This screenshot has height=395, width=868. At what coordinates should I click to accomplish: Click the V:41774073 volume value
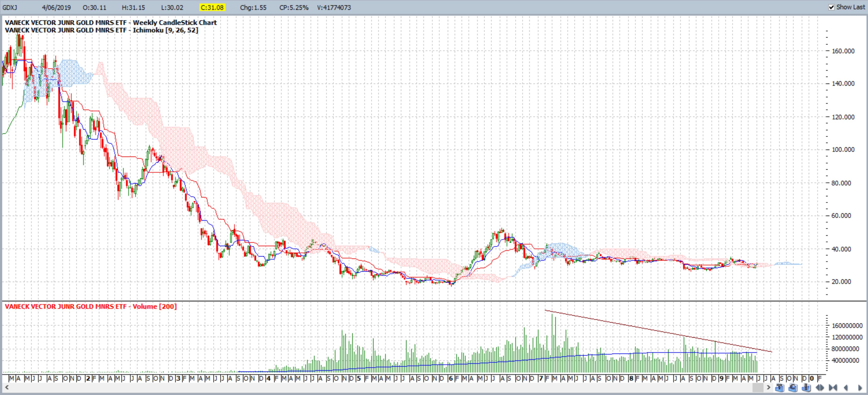pyautogui.click(x=334, y=7)
